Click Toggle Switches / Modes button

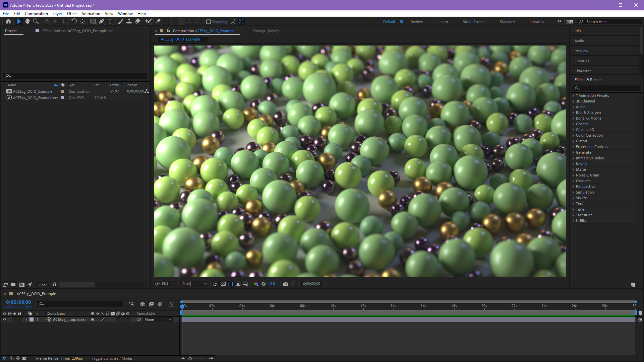(x=112, y=358)
